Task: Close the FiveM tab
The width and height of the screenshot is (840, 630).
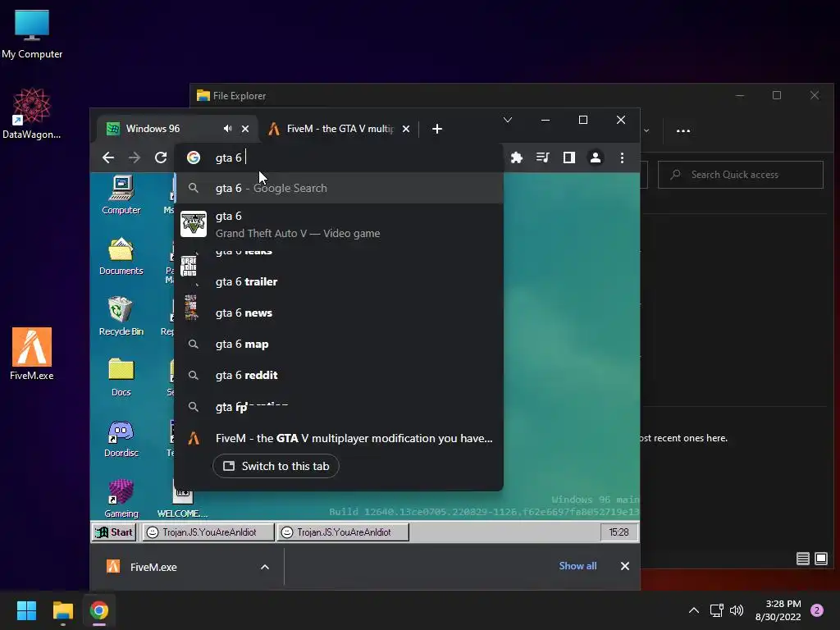Action: pos(406,129)
